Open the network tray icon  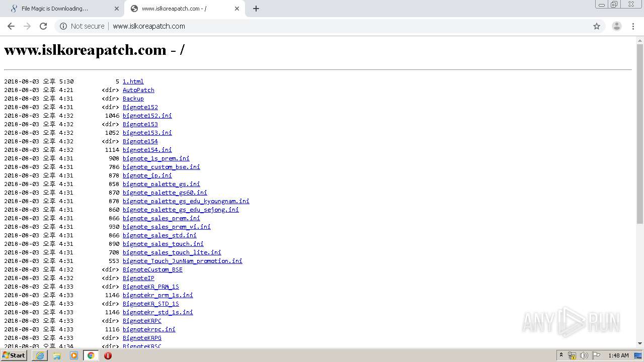pyautogui.click(x=572, y=355)
